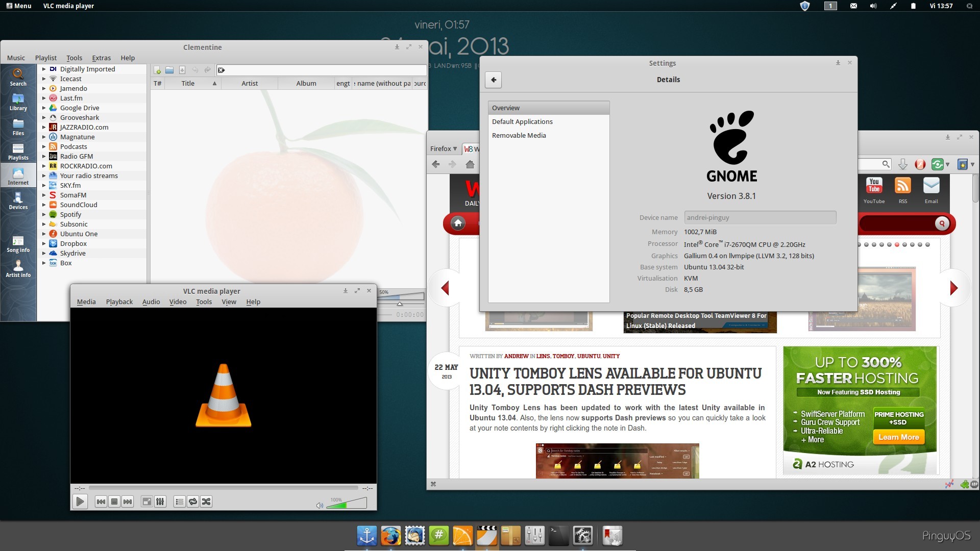Click the Email envelope icon on the web page
The height and width of the screenshot is (551, 980).
[x=931, y=186]
